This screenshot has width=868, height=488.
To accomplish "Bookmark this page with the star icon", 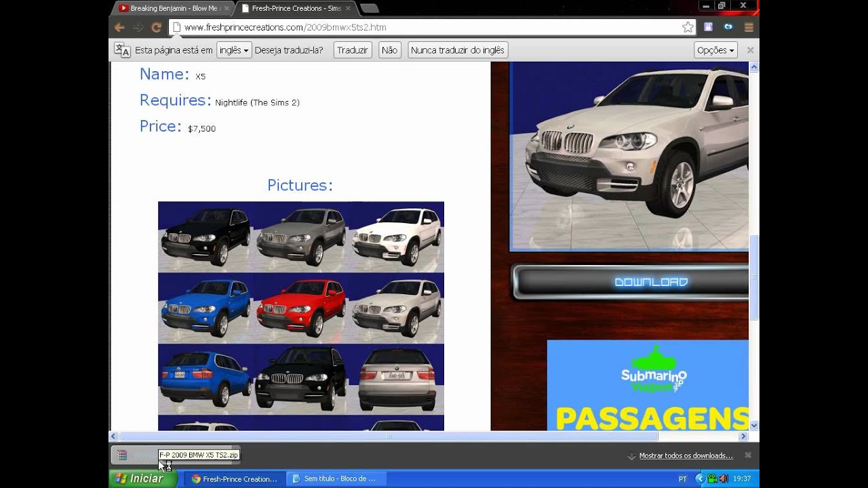I will pyautogui.click(x=688, y=27).
